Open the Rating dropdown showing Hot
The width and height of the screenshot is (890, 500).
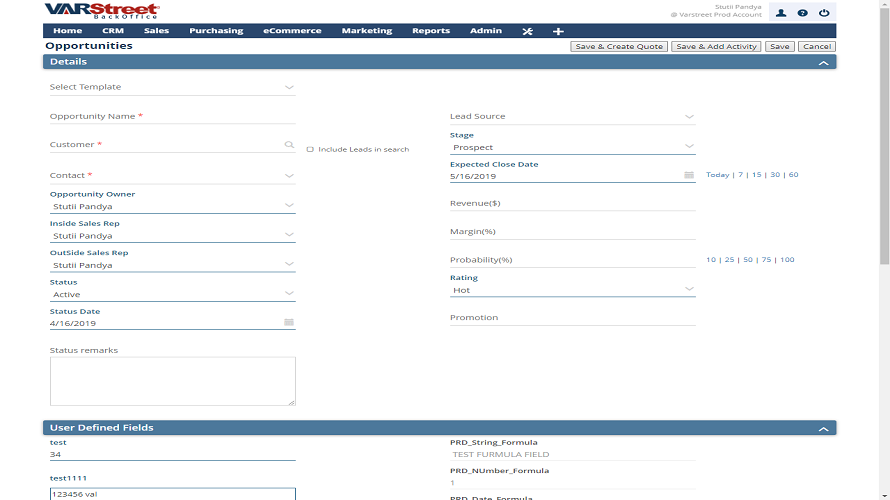[x=572, y=290]
